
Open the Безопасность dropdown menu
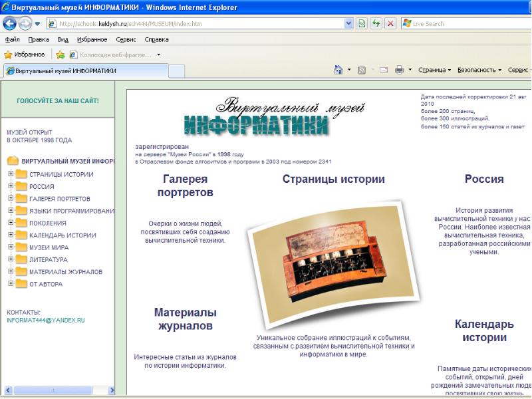click(479, 70)
